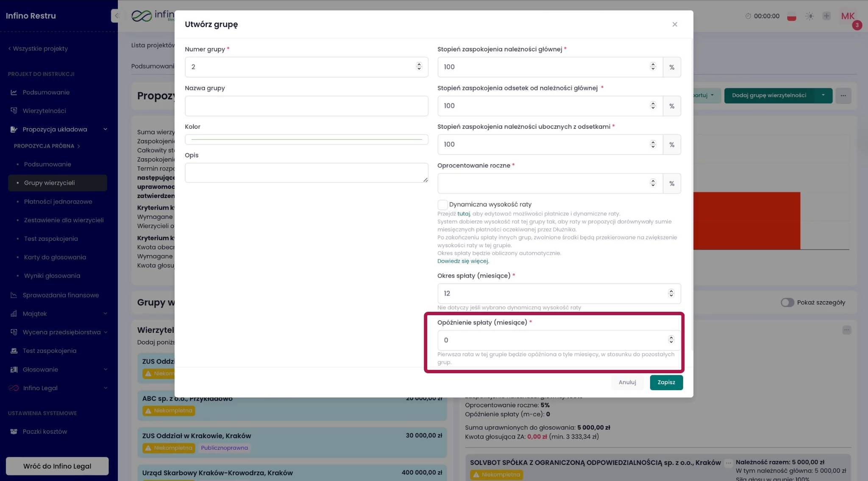Click the Podsumowanie chart icon in sidebar
Viewport: 868px width, 481px height.
tap(14, 92)
